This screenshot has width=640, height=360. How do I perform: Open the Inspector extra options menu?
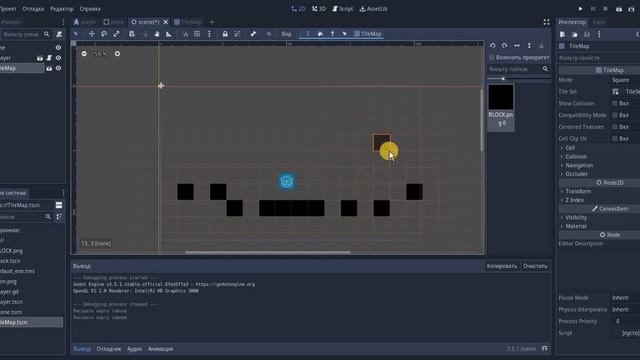tap(599, 34)
